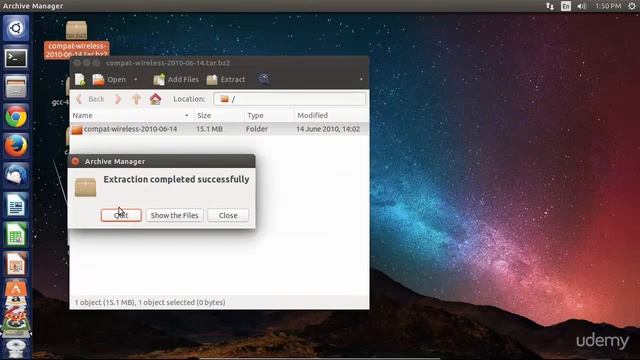This screenshot has width=640, height=360.
Task: Launch Firefox from the launcher
Action: [x=16, y=146]
